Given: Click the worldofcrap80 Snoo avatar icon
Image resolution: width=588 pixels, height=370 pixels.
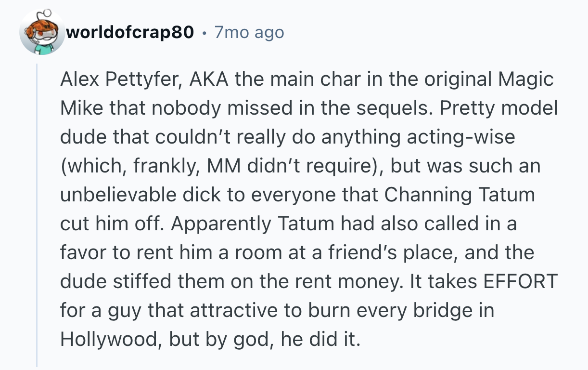Looking at the screenshot, I should 42,32.
